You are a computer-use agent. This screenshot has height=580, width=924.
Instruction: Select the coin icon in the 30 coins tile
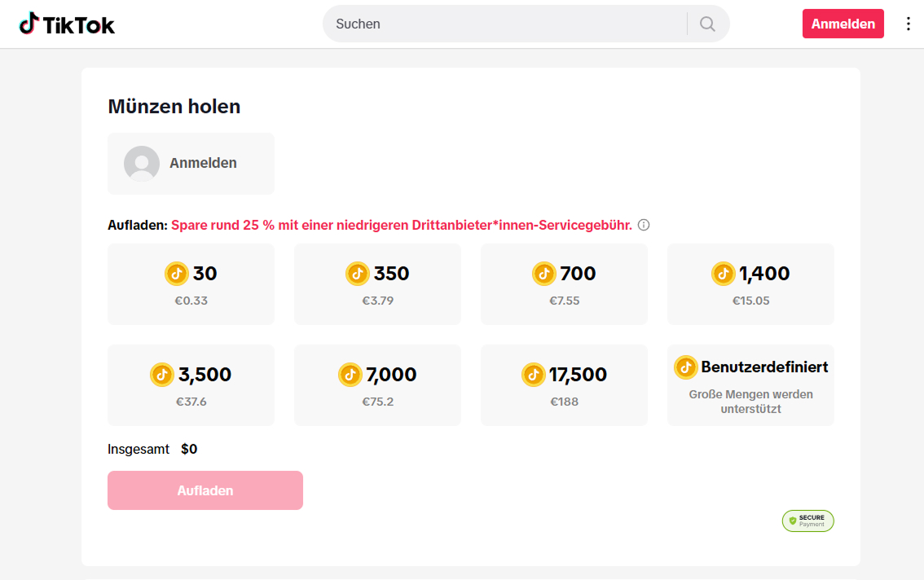click(x=177, y=274)
